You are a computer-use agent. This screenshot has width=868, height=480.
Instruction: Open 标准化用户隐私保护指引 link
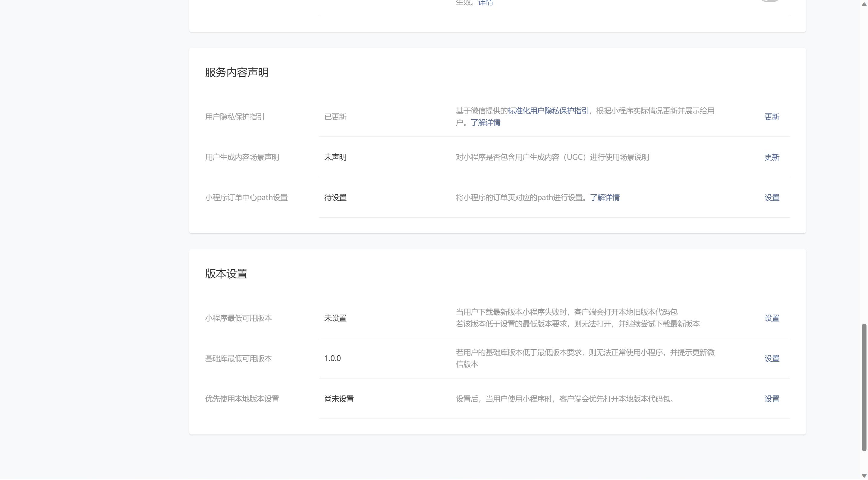pos(548,111)
